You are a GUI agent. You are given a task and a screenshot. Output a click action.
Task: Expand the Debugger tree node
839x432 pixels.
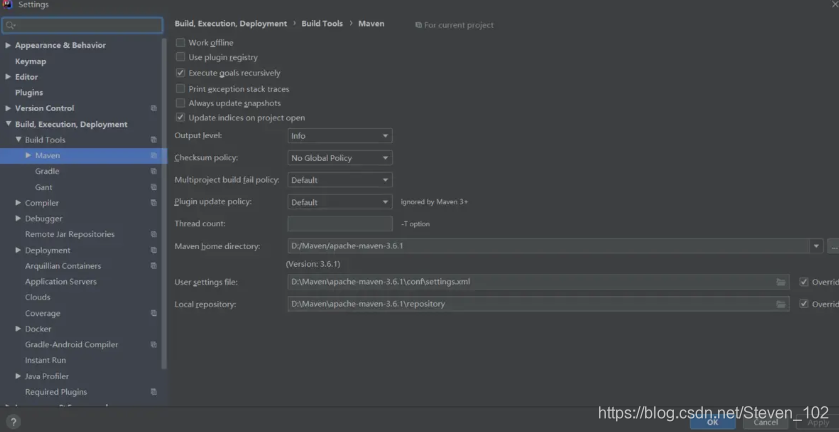point(18,218)
